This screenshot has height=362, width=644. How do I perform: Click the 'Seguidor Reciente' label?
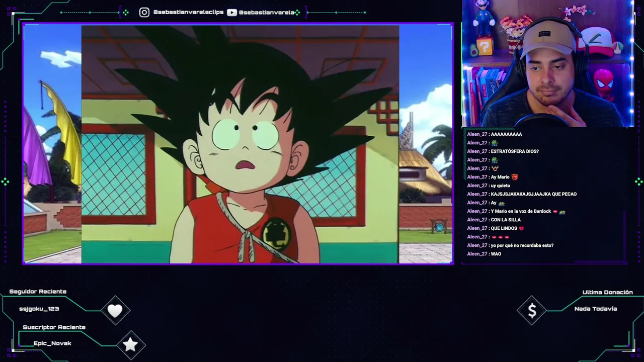pyautogui.click(x=38, y=292)
